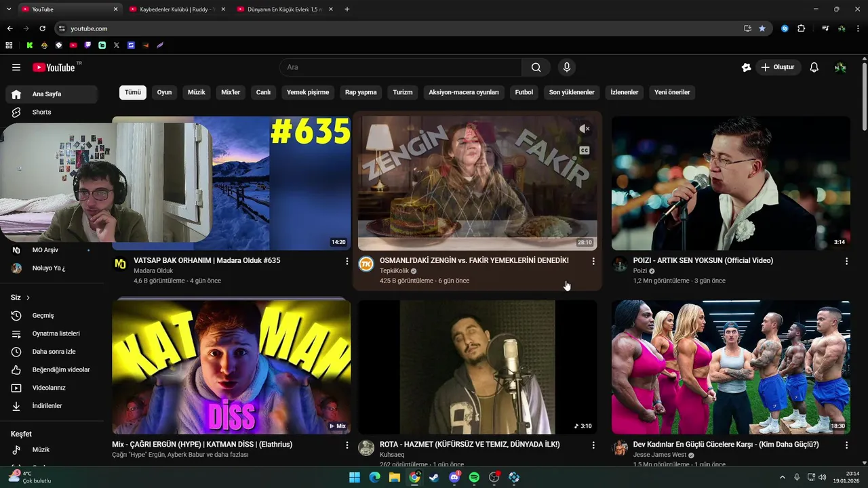Open the Madara Olduk channel link
The image size is (868, 488).
153,271
